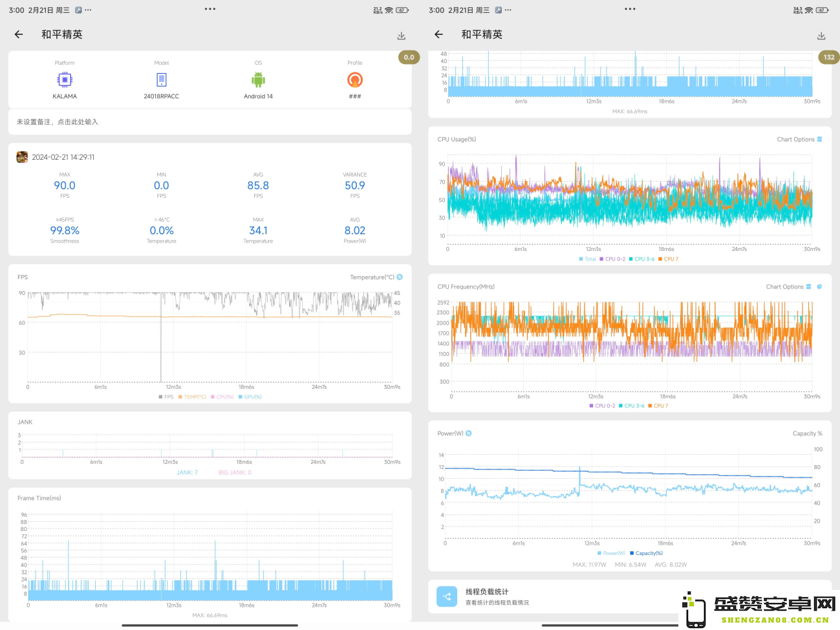Image resolution: width=840 pixels, height=630 pixels.
Task: Open Chart Options for CPU Usage chart
Action: click(799, 139)
